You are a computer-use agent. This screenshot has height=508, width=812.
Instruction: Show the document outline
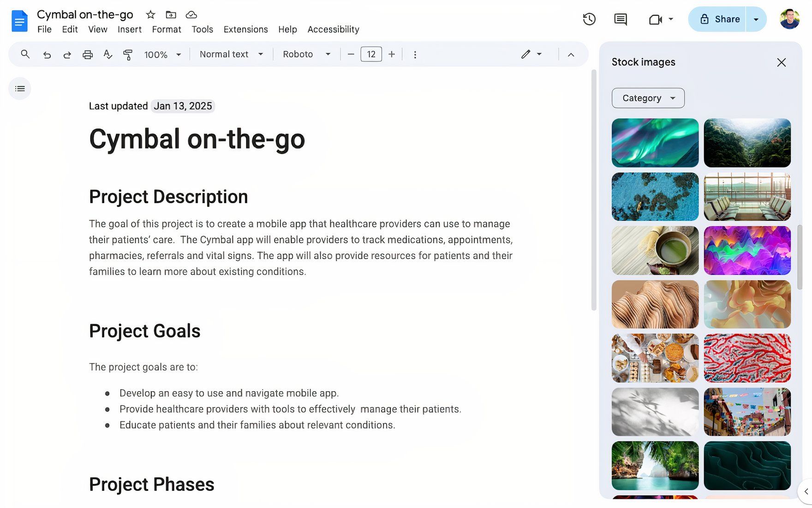click(20, 89)
